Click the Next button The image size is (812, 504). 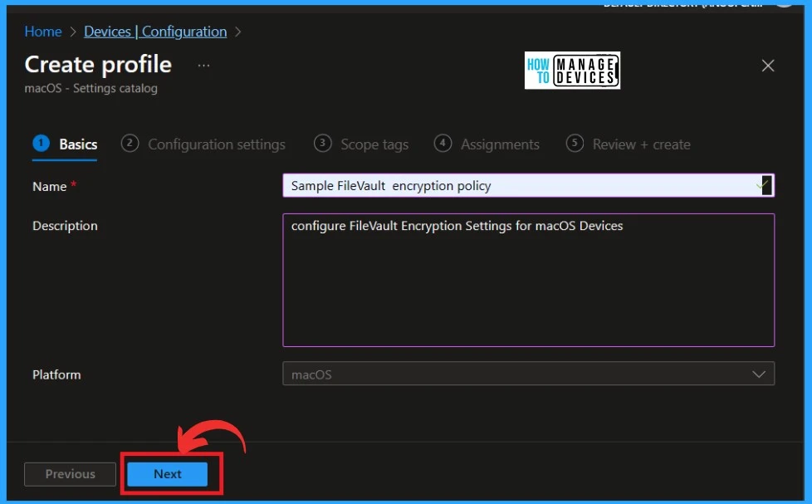[167, 474]
